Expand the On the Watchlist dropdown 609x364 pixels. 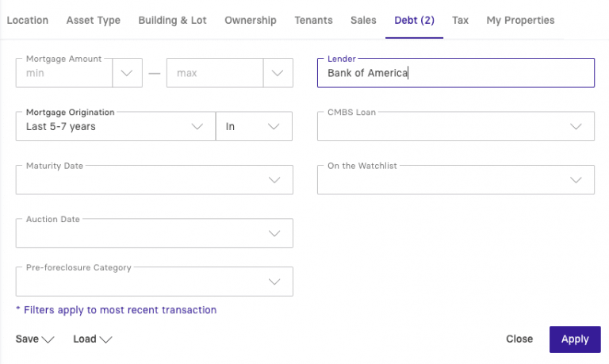[x=456, y=180]
